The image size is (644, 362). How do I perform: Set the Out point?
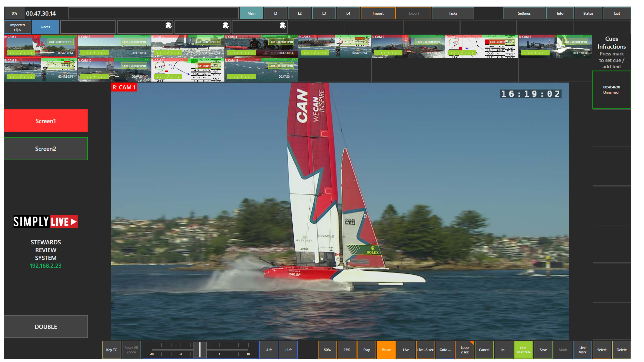coord(523,350)
